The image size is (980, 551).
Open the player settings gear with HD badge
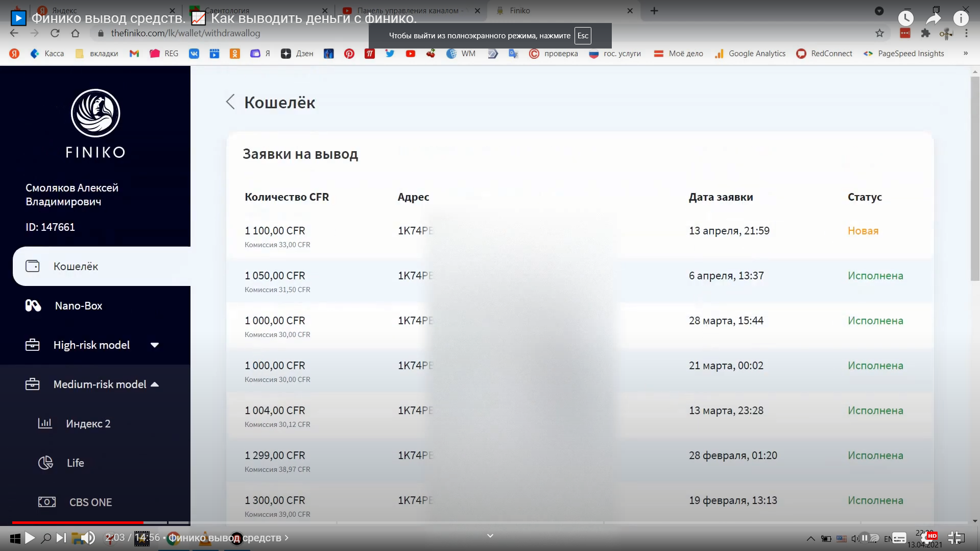928,538
